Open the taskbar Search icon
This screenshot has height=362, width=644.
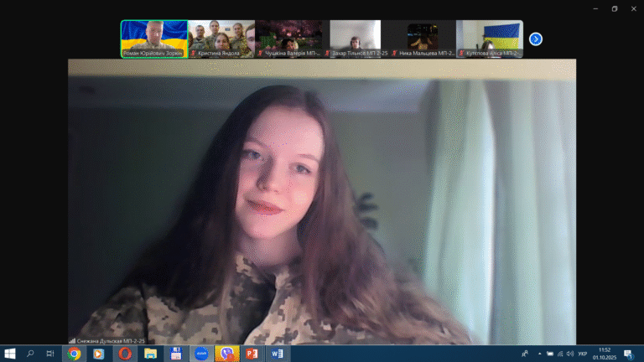[x=31, y=354]
